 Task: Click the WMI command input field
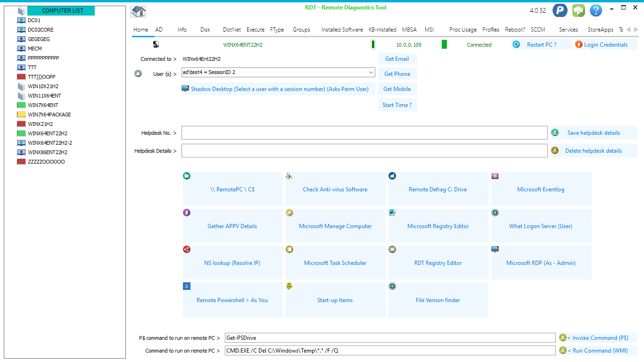390,350
